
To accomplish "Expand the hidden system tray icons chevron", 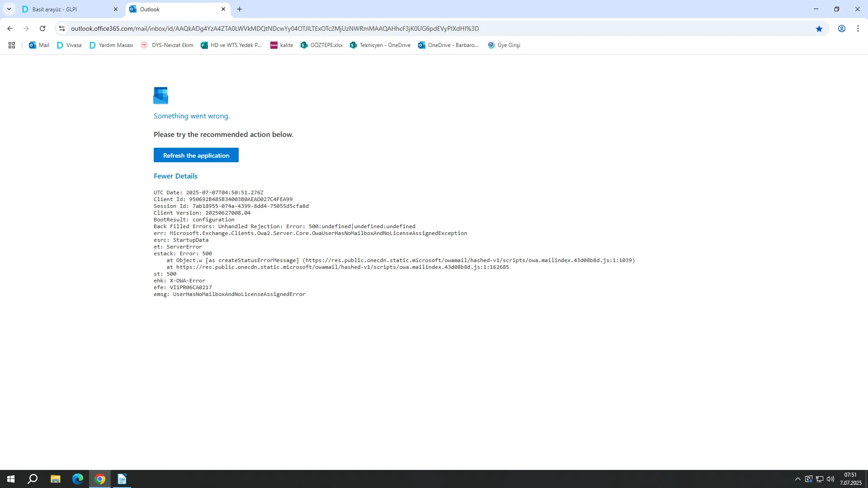I will point(797,479).
